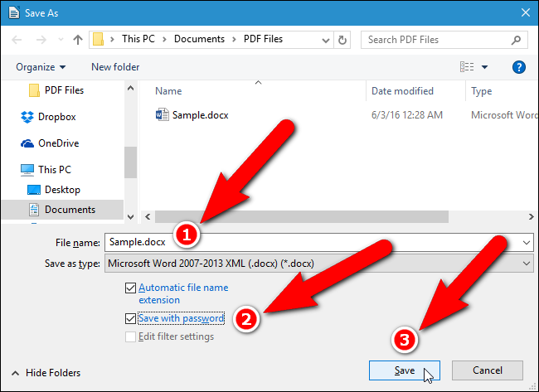
Task: Click the Save button
Action: coord(405,370)
